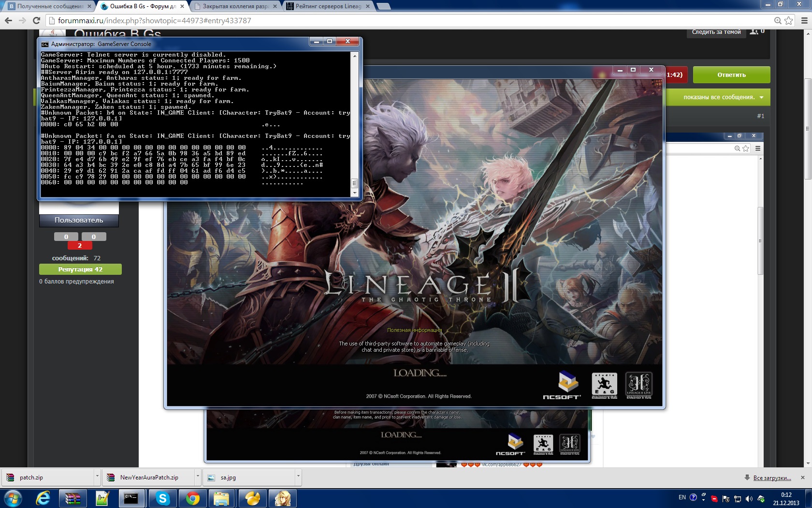The height and width of the screenshot is (508, 812).
Task: Bookmark page with the star icon
Action: coord(789,20)
